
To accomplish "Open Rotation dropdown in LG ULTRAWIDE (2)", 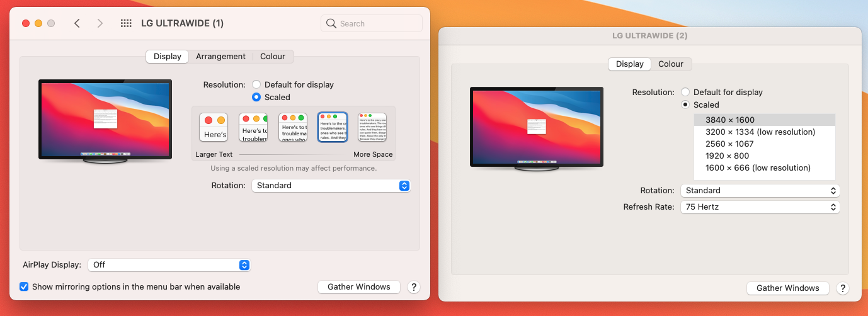I will 760,190.
